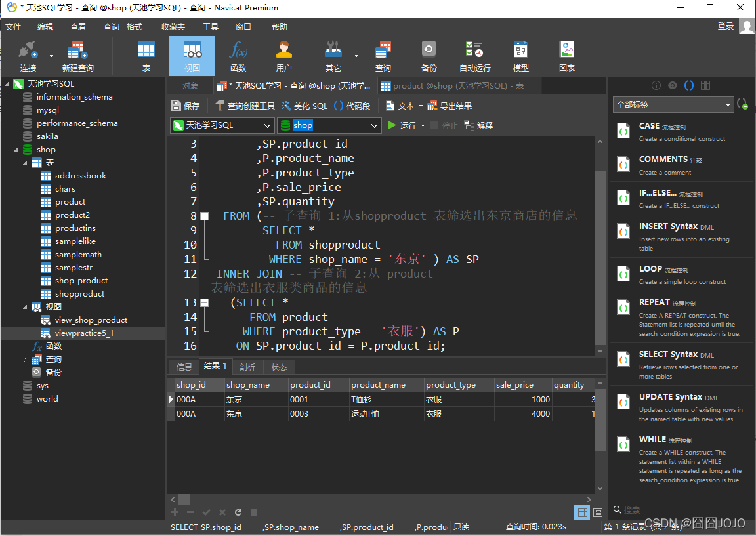756x536 pixels.
Task: Select the view_shop_product view
Action: 91,320
